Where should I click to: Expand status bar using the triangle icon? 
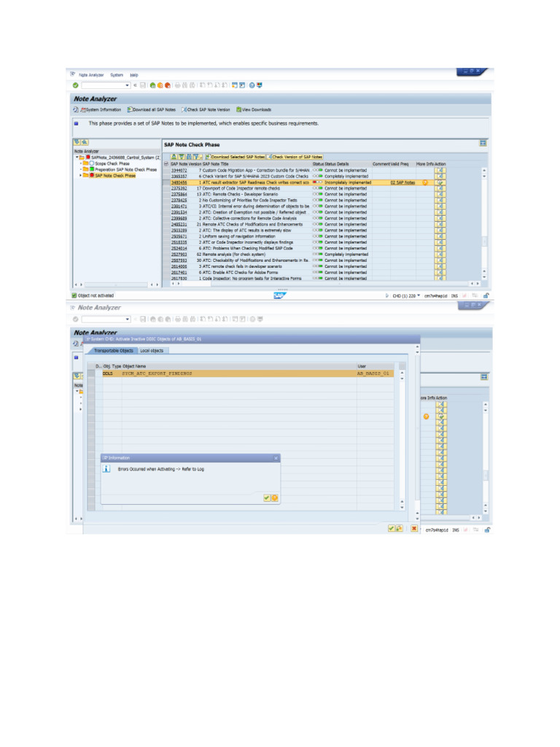tap(386, 296)
